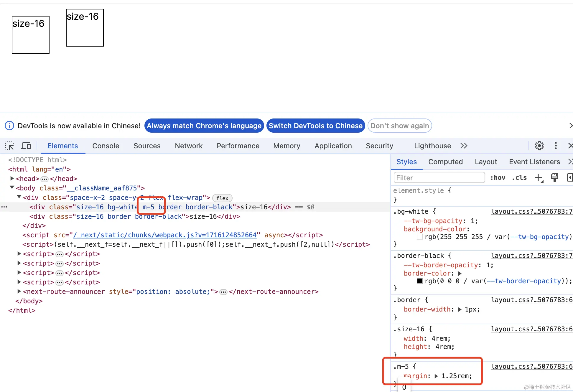
Task: Open the Lighthouse tab
Action: click(433, 146)
